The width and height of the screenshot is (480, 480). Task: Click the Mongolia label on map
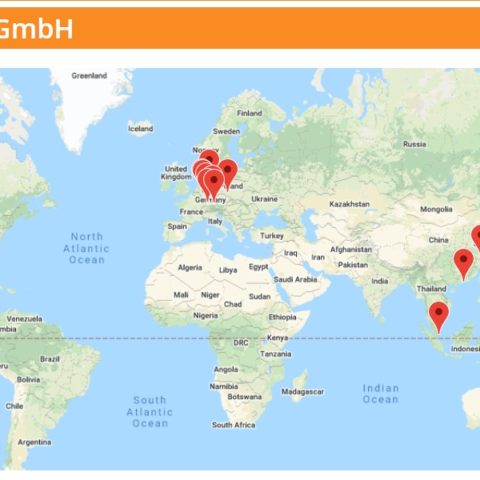click(436, 209)
